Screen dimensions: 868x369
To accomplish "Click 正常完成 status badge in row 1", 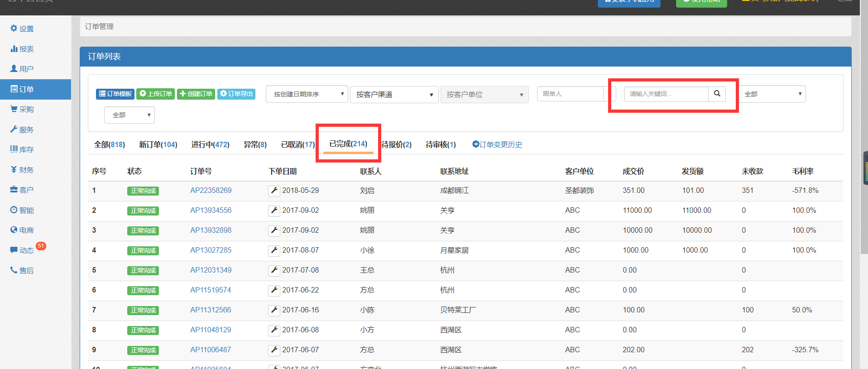I will [x=143, y=191].
